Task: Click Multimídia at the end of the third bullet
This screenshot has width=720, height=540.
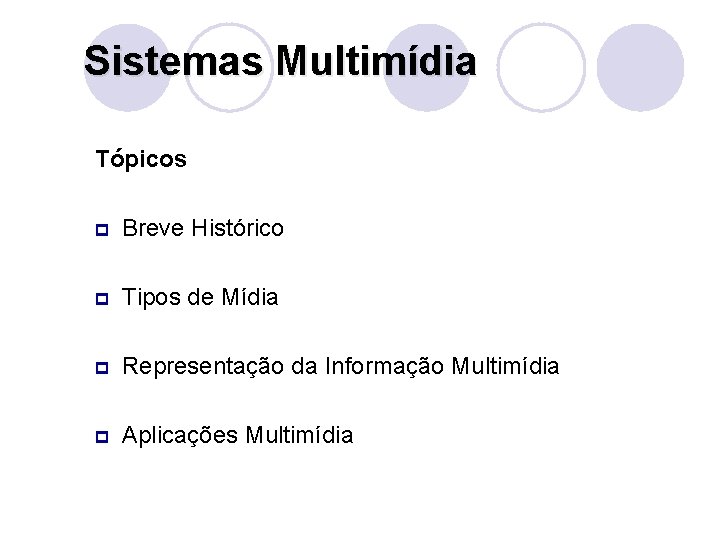Action: 505,367
